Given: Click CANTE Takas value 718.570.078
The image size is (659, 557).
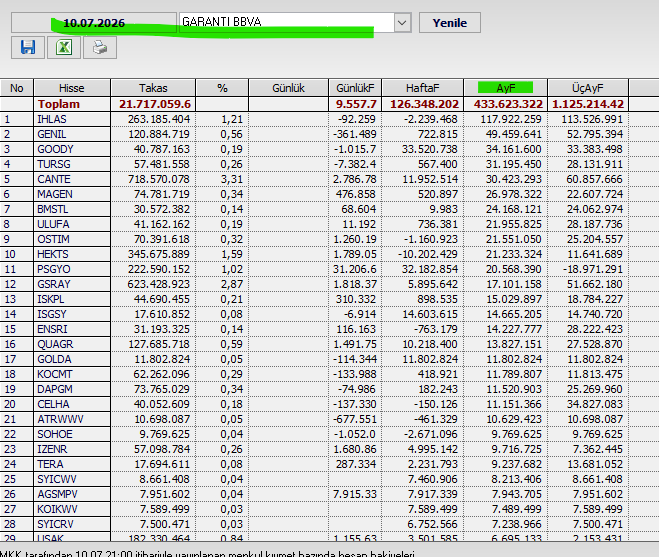Looking at the screenshot, I should [159, 179].
